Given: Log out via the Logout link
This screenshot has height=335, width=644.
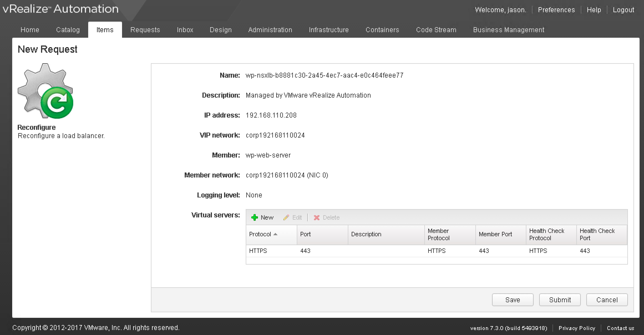Looking at the screenshot, I should pos(623,10).
